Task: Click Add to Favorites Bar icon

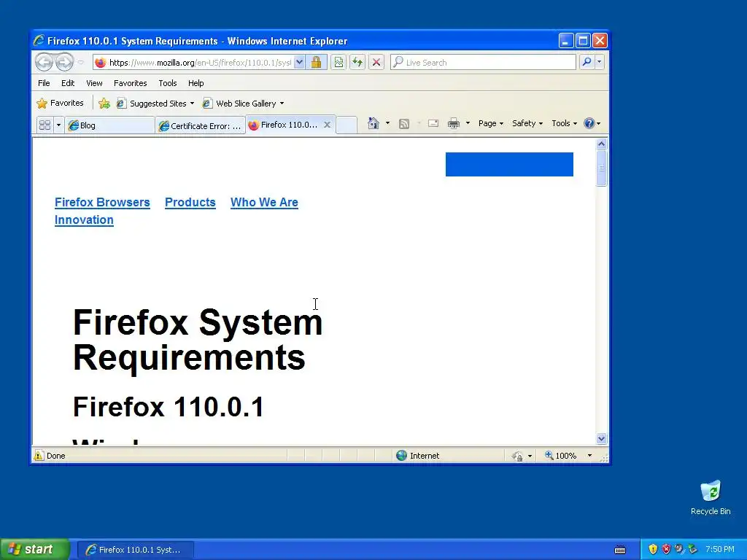Action: 104,104
